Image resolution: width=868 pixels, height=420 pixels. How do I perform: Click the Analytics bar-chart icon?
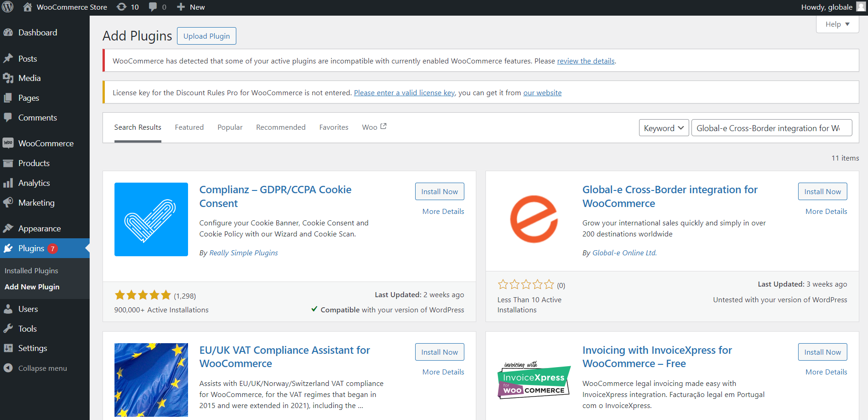coord(8,183)
